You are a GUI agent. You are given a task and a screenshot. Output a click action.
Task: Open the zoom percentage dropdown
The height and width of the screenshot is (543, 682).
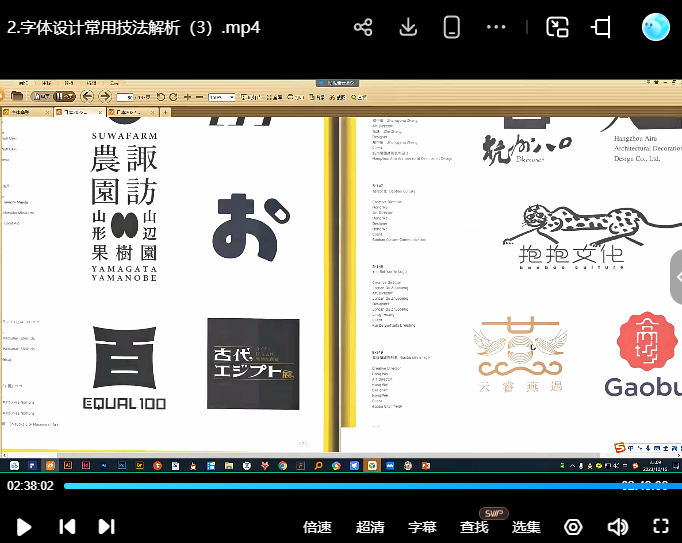coord(222,97)
